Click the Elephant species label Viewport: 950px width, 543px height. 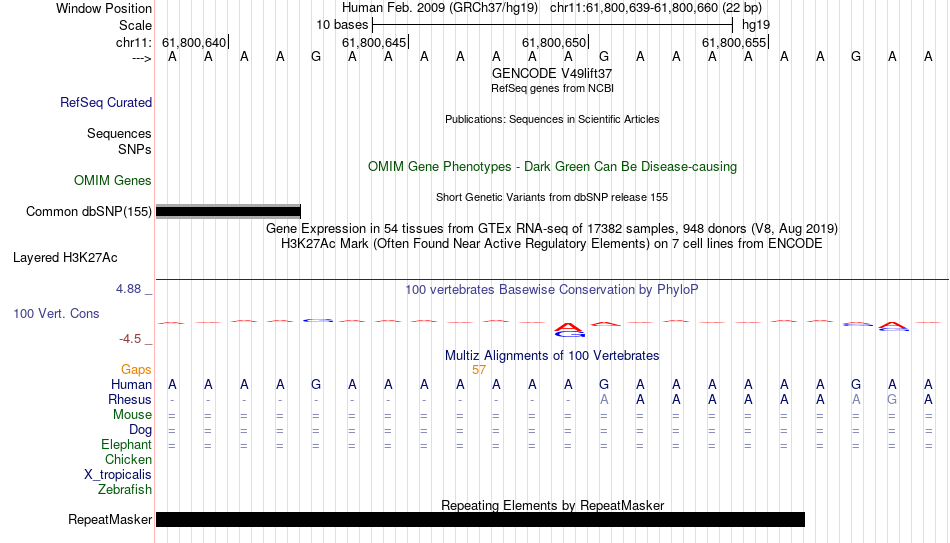pyautogui.click(x=127, y=445)
